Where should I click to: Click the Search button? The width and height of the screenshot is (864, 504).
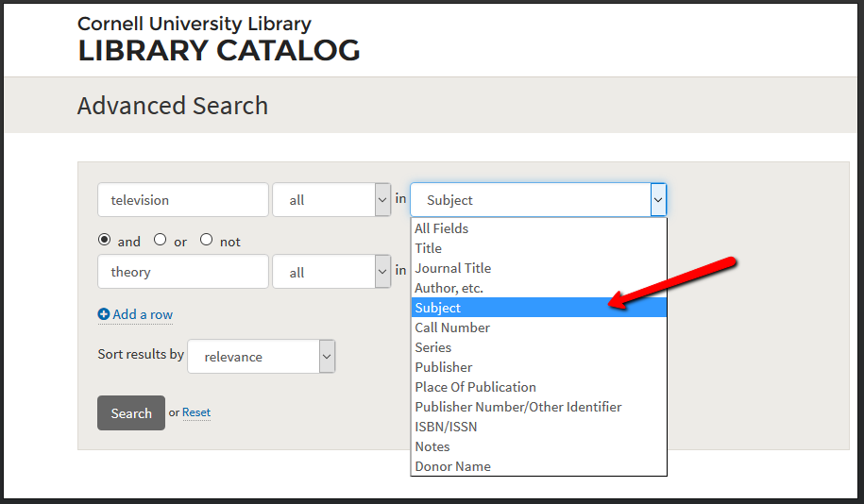(131, 412)
